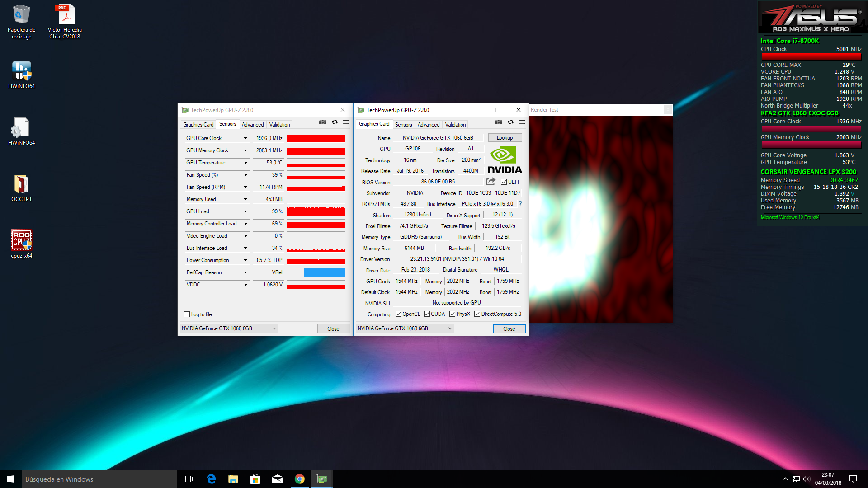This screenshot has height=488, width=868.
Task: Click the refresh icon in Graphics Card GPU-Z window
Action: pyautogui.click(x=510, y=122)
